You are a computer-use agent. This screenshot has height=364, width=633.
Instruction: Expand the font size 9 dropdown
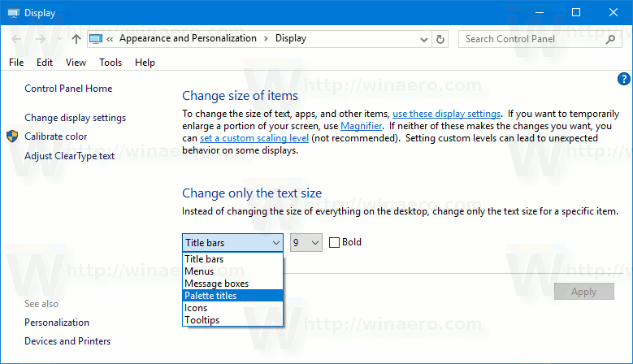[x=306, y=242]
